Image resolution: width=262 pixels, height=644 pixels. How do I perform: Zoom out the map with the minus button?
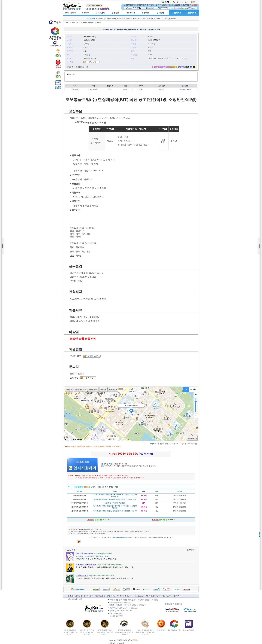(x=196, y=416)
